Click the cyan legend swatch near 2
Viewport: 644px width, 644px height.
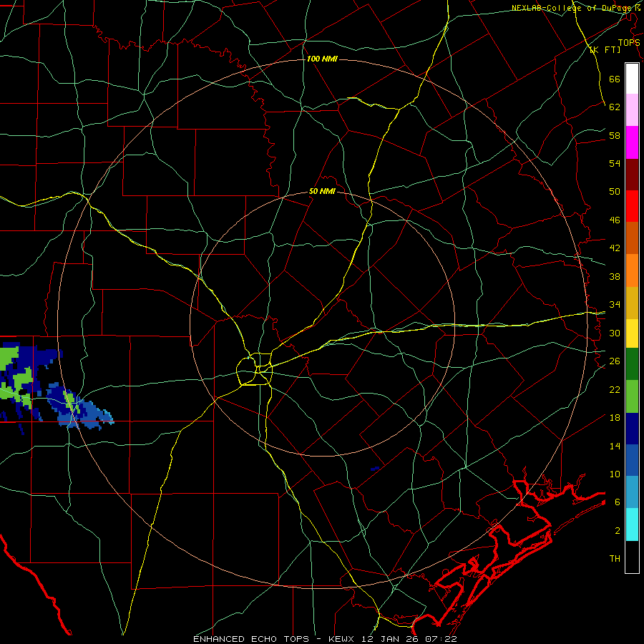pyautogui.click(x=632, y=524)
